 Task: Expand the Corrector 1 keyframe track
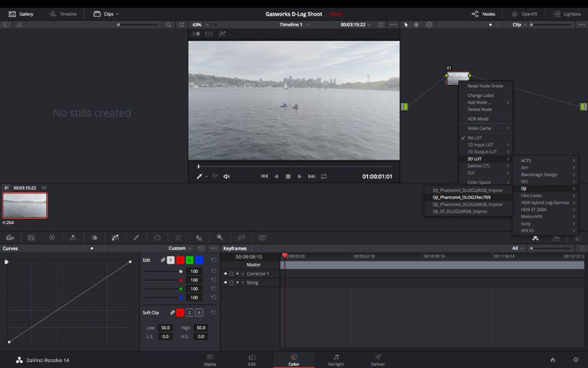(243, 274)
